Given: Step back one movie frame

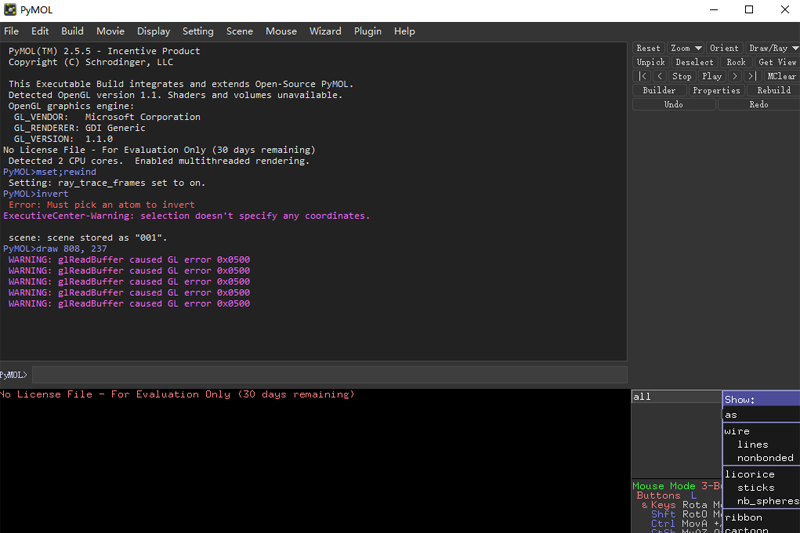Looking at the screenshot, I should [660, 76].
